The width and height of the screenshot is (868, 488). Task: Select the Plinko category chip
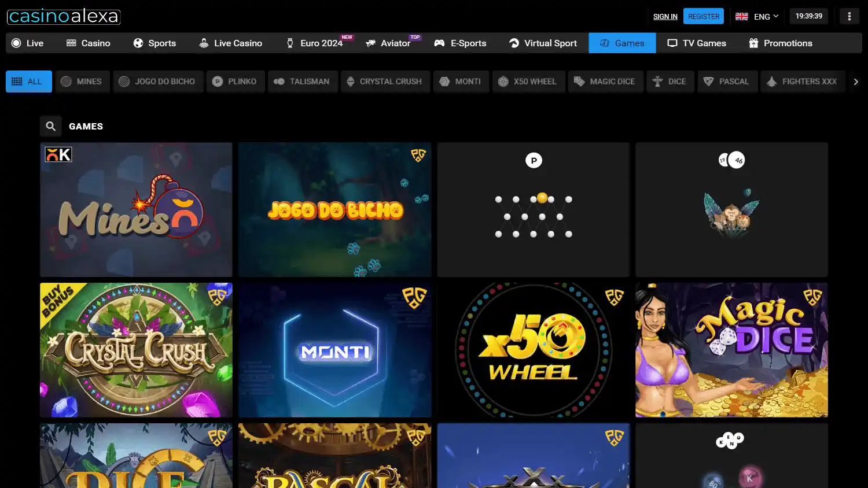click(x=235, y=82)
